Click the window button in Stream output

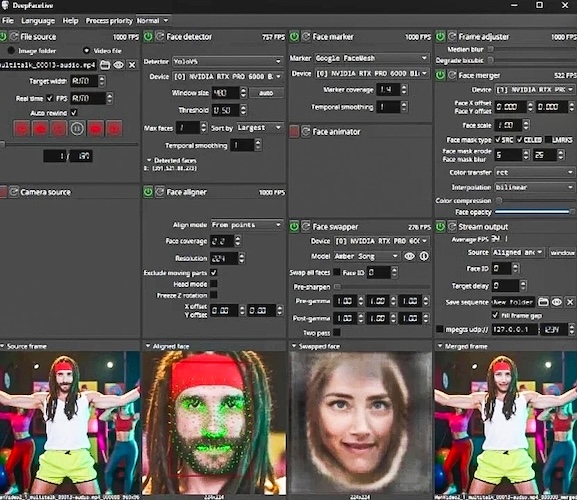tap(562, 252)
